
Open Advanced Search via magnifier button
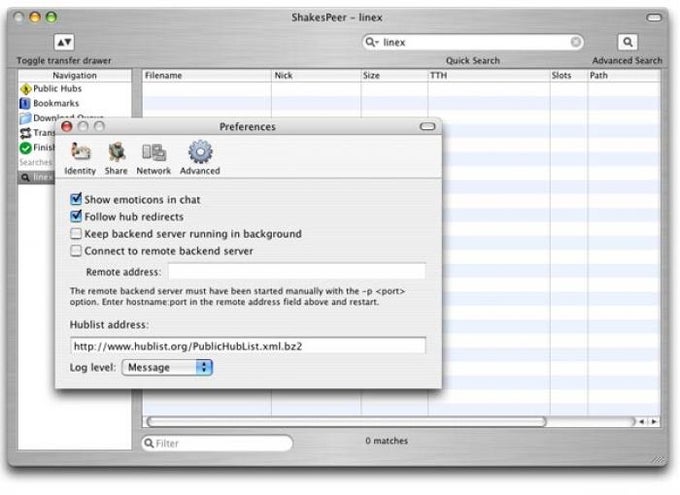[627, 42]
